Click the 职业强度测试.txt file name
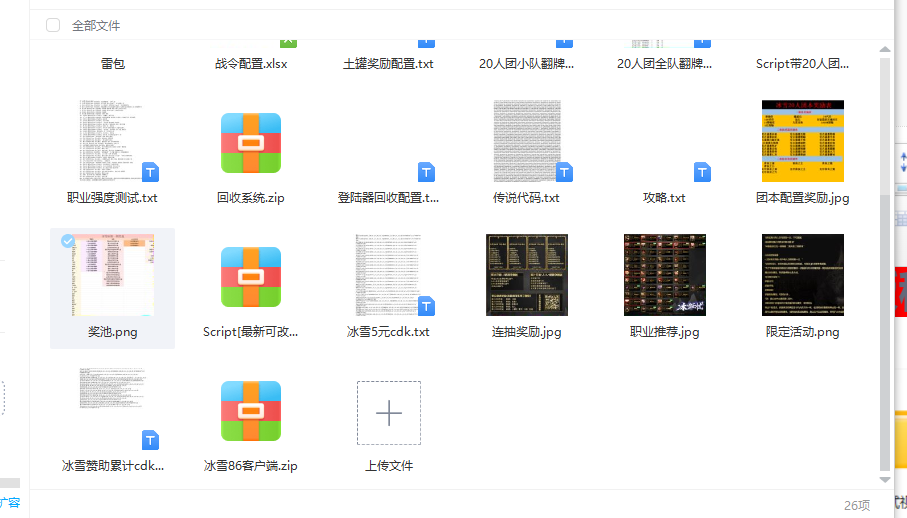The width and height of the screenshot is (907, 518). click(112, 198)
